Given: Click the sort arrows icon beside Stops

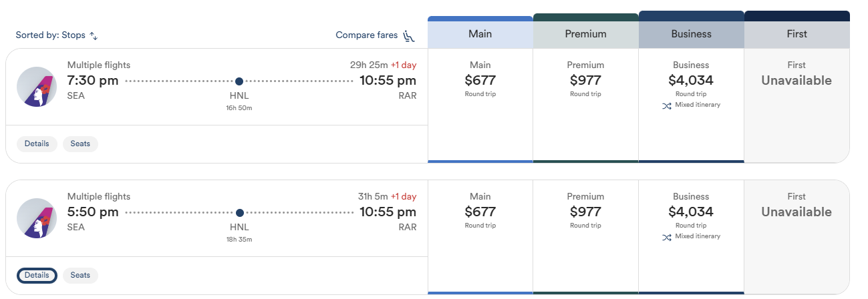Looking at the screenshot, I should 94,36.
